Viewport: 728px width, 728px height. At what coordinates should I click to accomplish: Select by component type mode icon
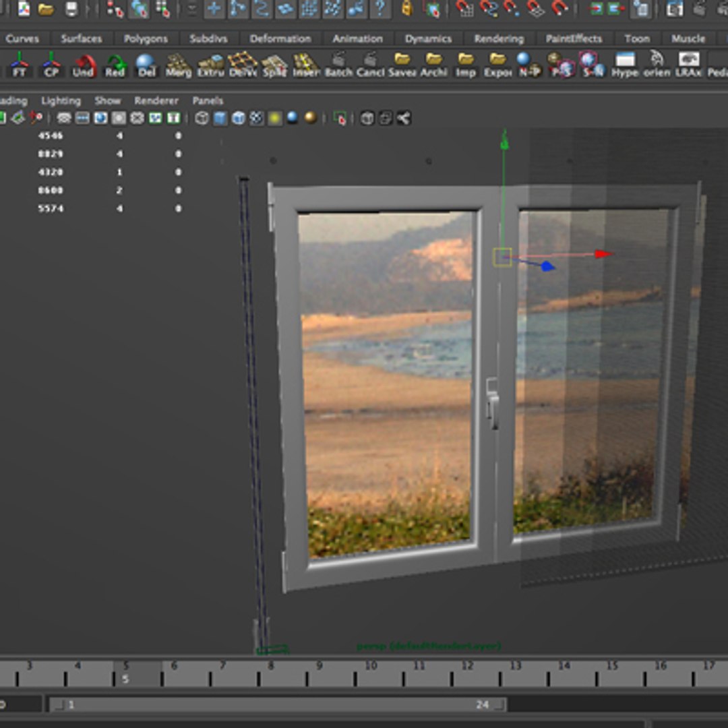point(162,9)
